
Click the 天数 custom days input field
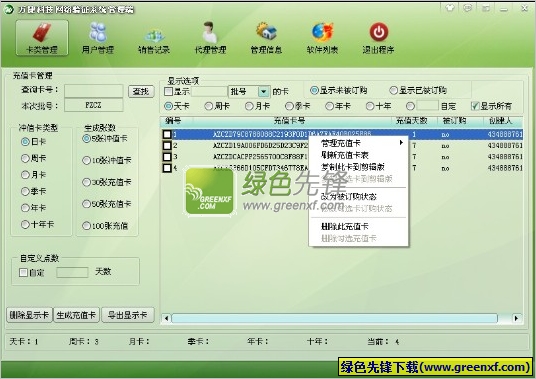pyautogui.click(x=72, y=272)
